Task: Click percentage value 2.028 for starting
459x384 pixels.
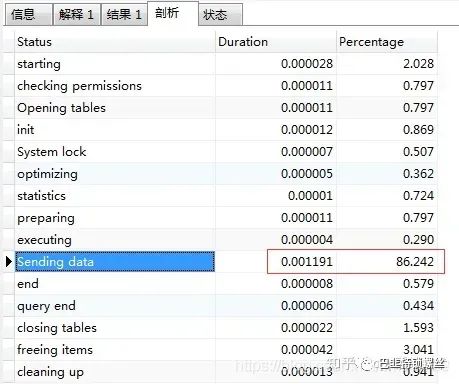Action: (x=418, y=64)
